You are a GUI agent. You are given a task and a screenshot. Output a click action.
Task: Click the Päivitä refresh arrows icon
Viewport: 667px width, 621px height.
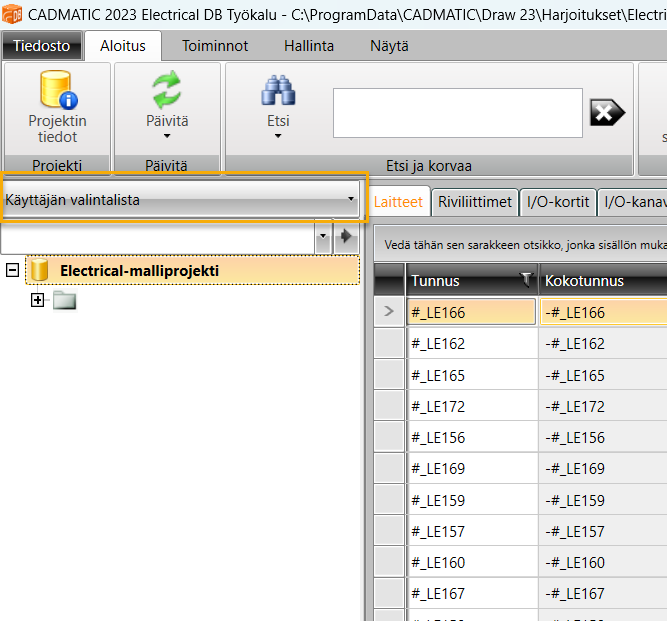pyautogui.click(x=167, y=91)
